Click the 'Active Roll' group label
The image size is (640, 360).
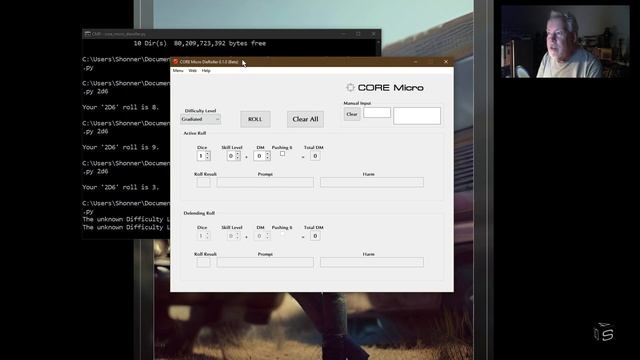pyautogui.click(x=195, y=133)
